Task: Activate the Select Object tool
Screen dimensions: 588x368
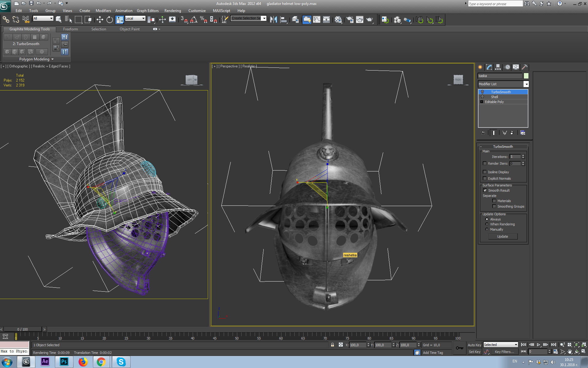Action: (x=59, y=20)
